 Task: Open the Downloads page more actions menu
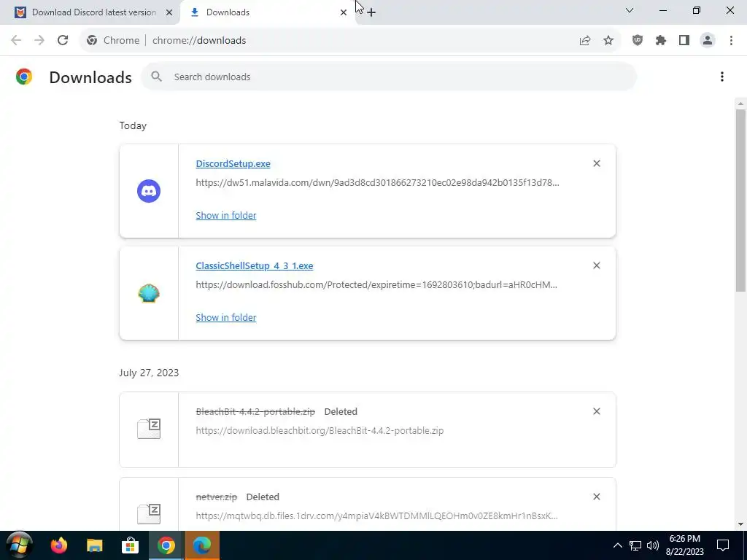click(722, 77)
